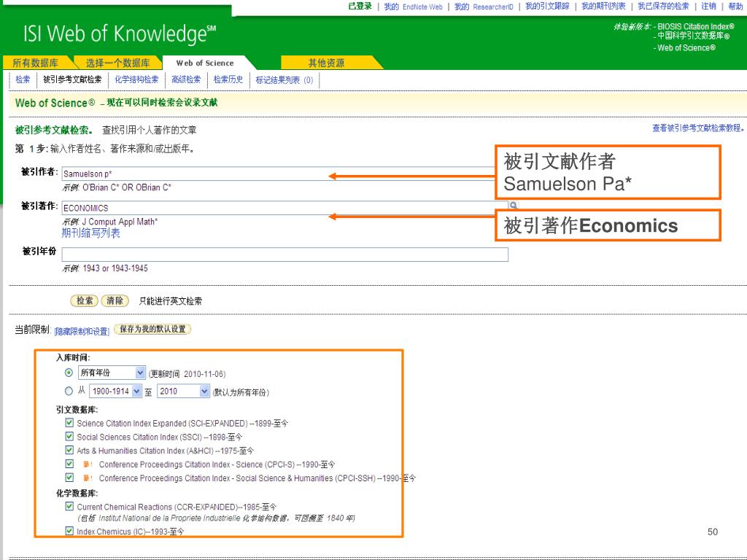Open the 所有年份 timespan dropdown
Image resolution: width=747 pixels, height=560 pixels.
pos(112,373)
